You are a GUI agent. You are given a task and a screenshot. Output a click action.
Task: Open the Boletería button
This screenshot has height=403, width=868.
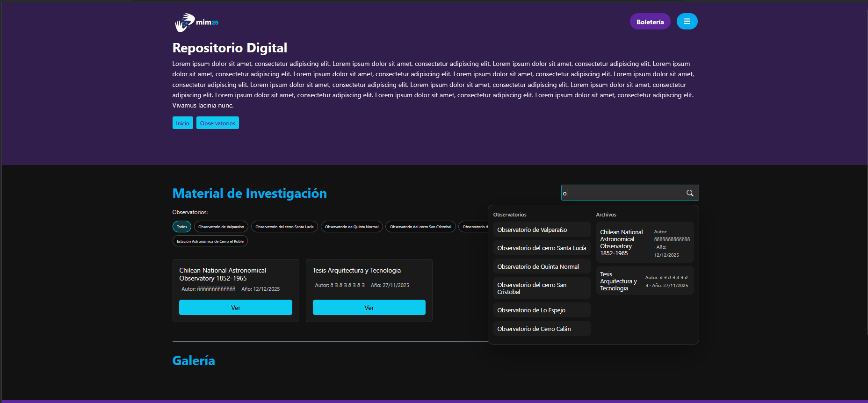point(650,22)
